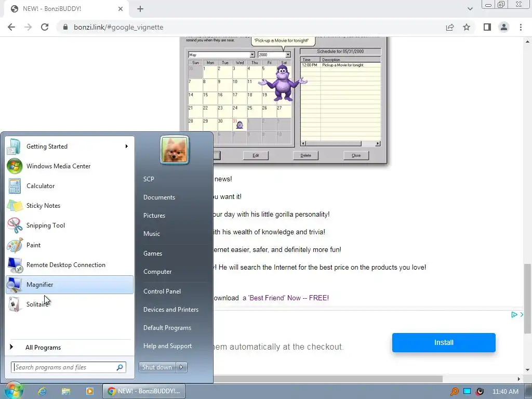
Task: Open the Solitaire cards icon
Action: pyautogui.click(x=14, y=304)
